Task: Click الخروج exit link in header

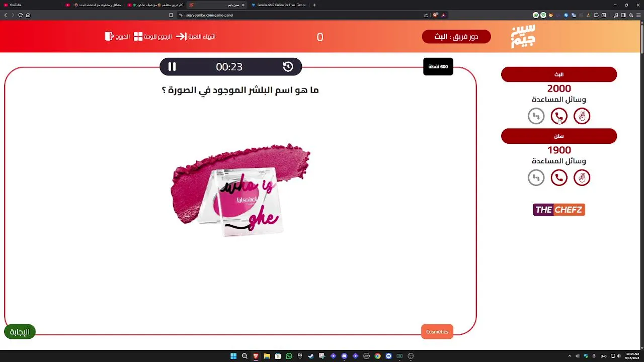Action: [123, 37]
